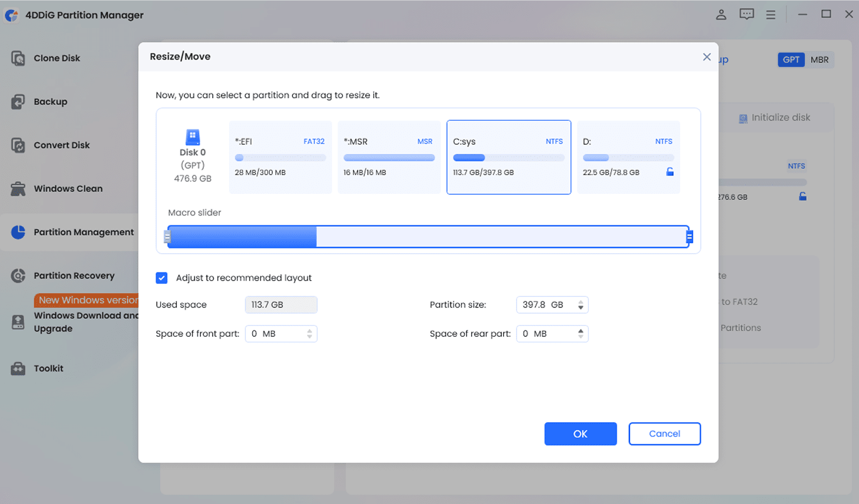
Task: Click the Cancel button
Action: click(665, 434)
